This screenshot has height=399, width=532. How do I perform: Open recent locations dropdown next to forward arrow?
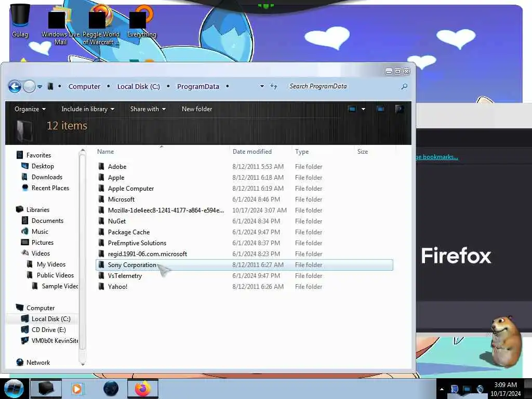(39, 87)
